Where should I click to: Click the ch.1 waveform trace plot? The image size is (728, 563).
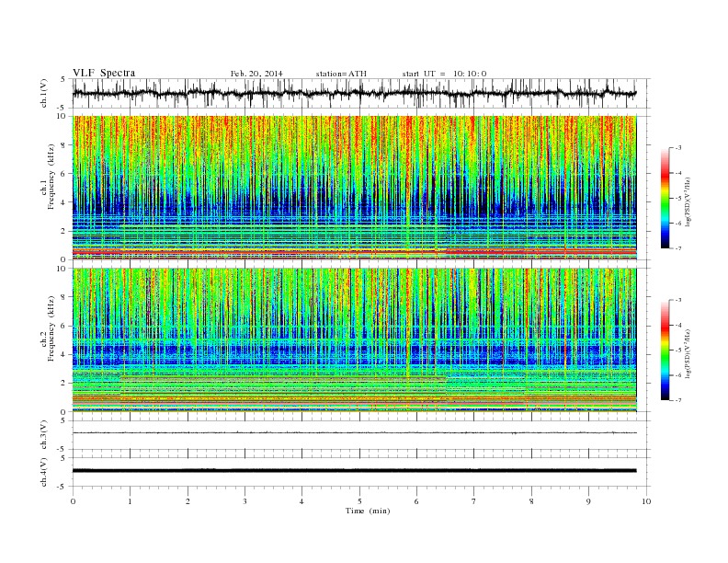pos(361,93)
